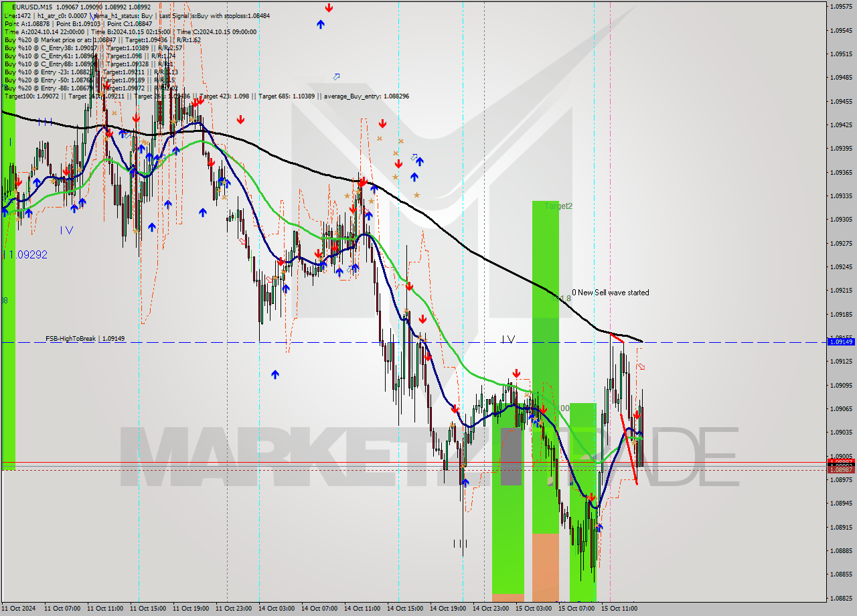Click the 1.09035 price axis label

[x=842, y=433]
